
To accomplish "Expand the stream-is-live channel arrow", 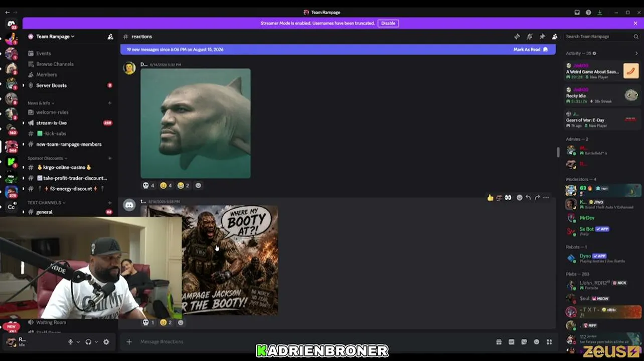I will (23, 123).
